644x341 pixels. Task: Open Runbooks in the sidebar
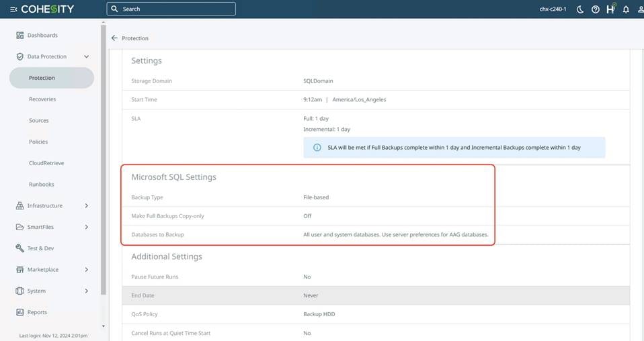point(42,185)
